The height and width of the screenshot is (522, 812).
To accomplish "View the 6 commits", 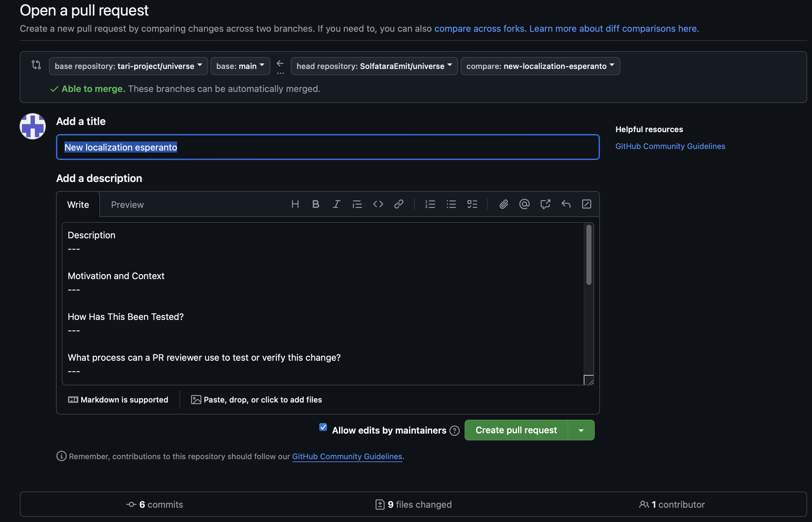I will click(x=154, y=505).
